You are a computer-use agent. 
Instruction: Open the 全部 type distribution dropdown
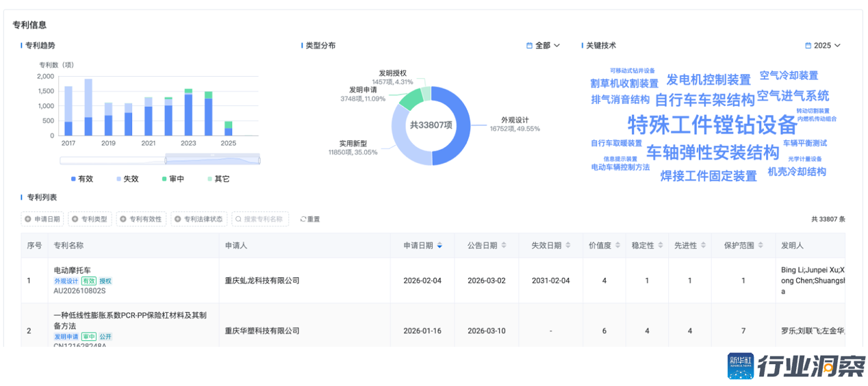point(543,46)
